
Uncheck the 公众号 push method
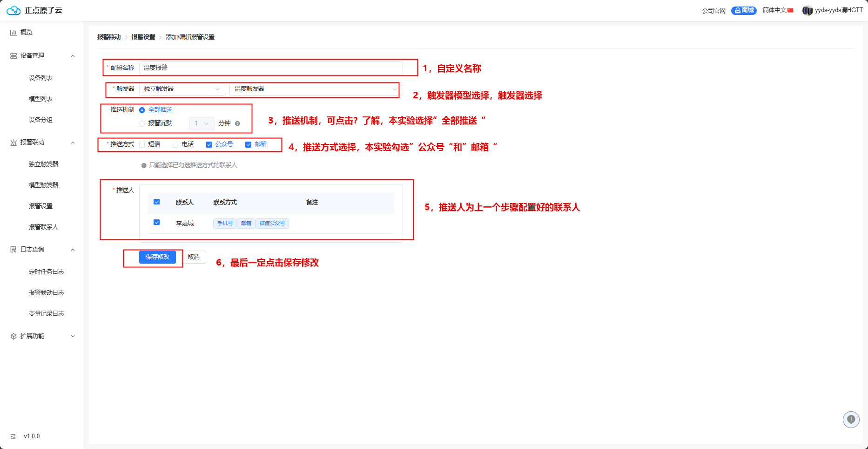tap(209, 144)
